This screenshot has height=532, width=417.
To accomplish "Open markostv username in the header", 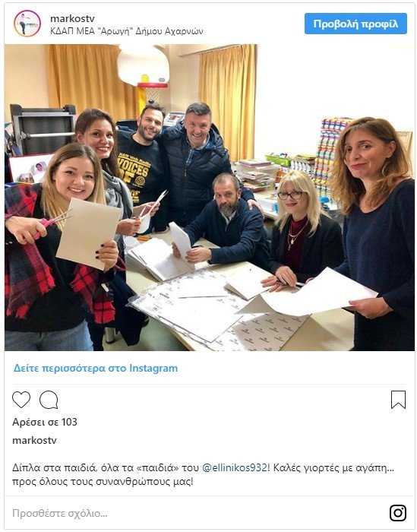I will [72, 18].
